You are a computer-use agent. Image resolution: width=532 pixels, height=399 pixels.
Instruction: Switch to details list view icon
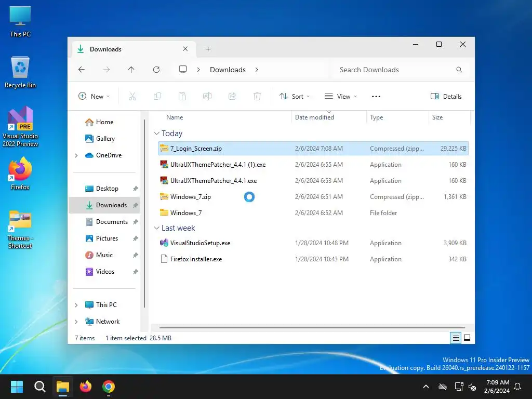coord(456,338)
